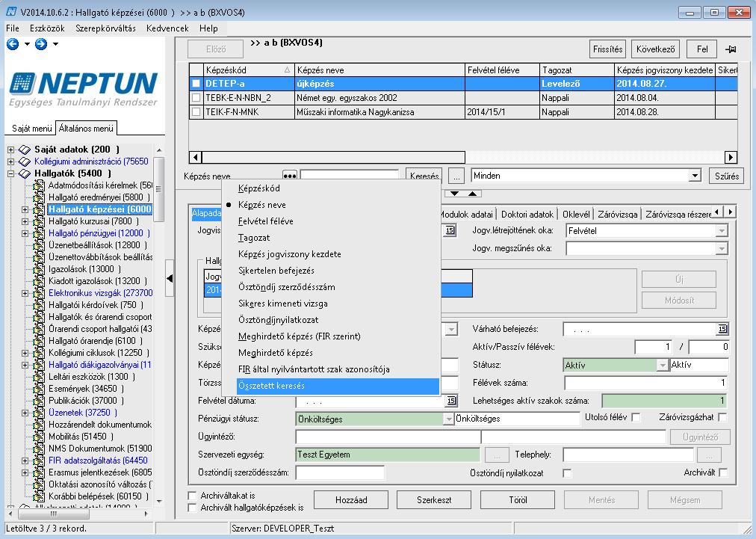
Task: Click the pin icon beside Fel
Action: coord(731,49)
